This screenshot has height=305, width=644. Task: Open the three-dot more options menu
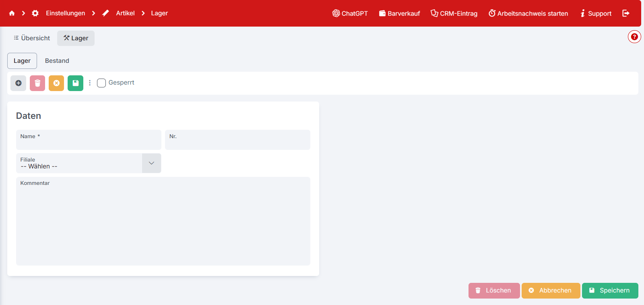click(x=90, y=83)
